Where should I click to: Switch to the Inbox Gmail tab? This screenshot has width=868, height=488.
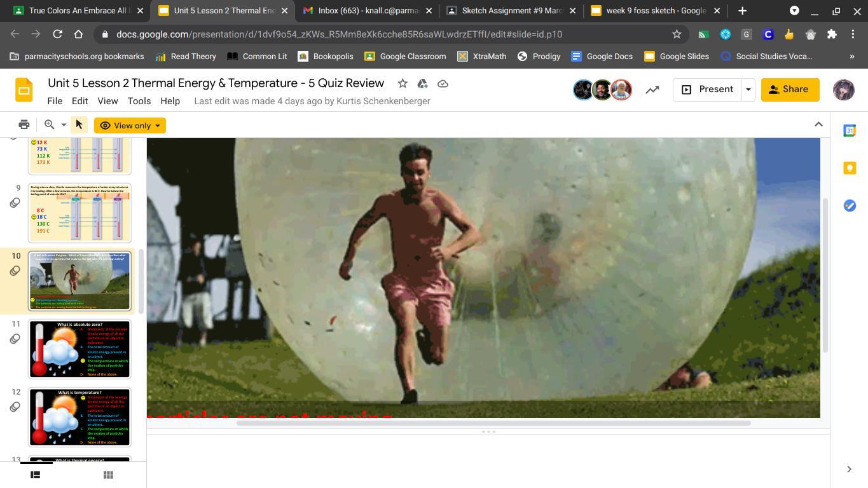click(367, 11)
